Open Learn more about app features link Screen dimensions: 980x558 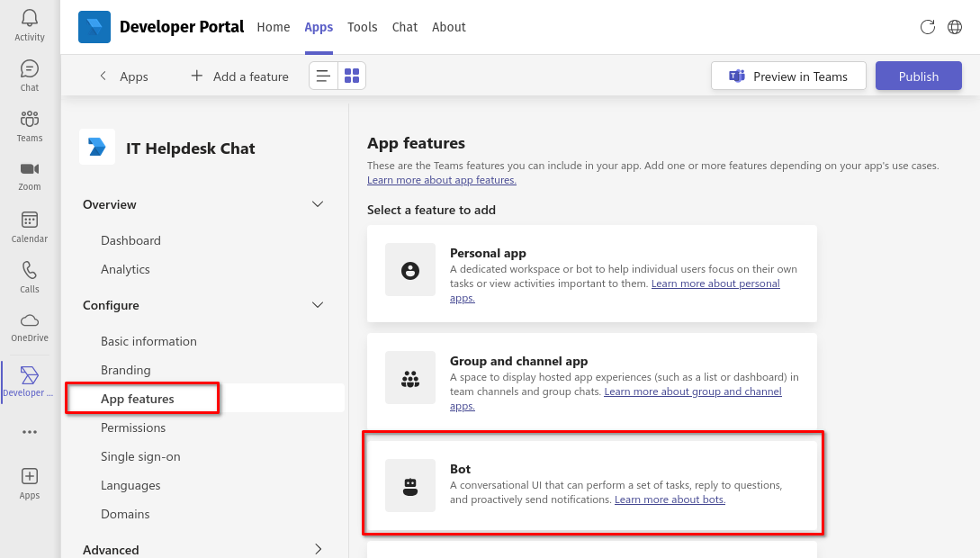(x=442, y=180)
